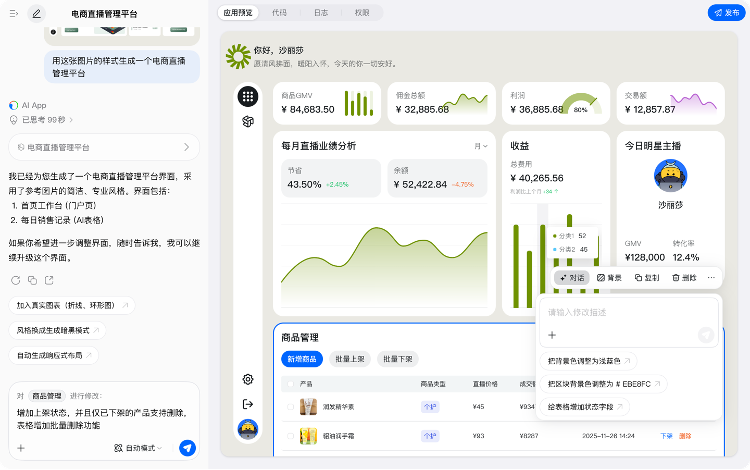Click the 润发精华素 product thumbnail
The width and height of the screenshot is (750, 470).
[x=308, y=407]
